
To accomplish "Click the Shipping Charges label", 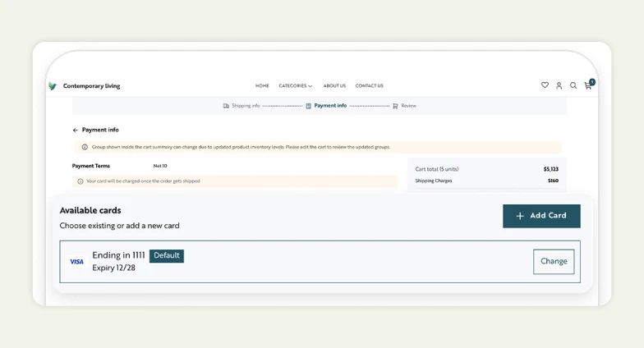I will click(x=434, y=181).
